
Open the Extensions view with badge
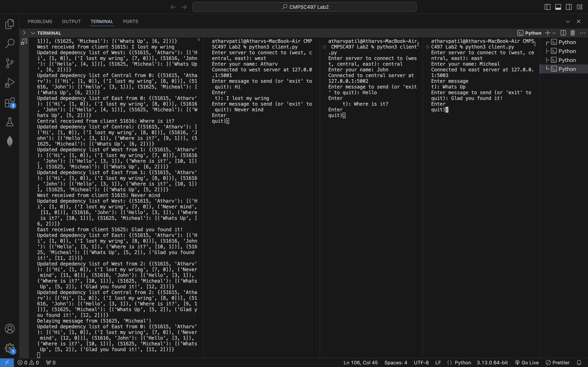point(10,102)
